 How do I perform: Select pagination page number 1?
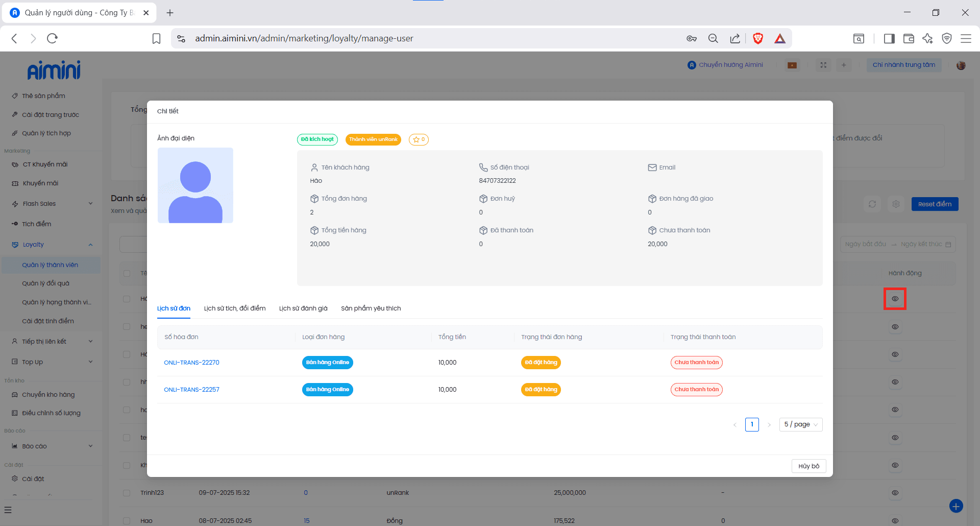(x=752, y=424)
